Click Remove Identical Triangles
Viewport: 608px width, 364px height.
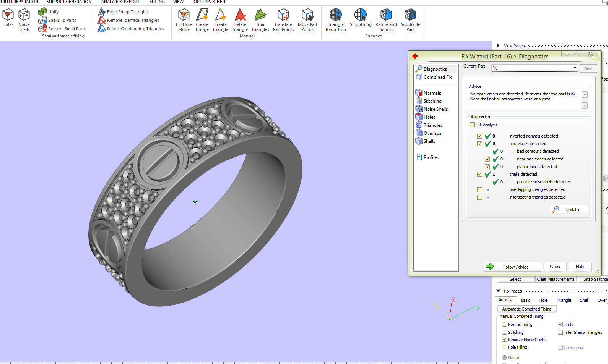(128, 20)
